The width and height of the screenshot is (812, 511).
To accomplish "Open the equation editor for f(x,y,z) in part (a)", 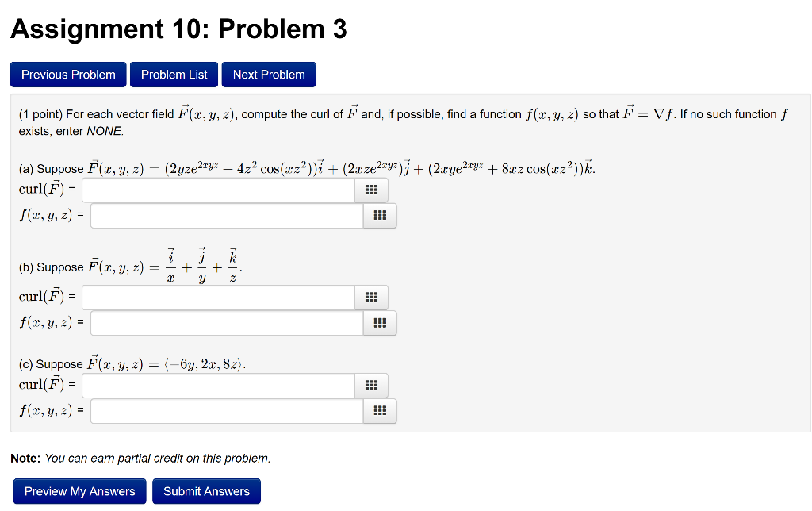I will click(x=379, y=215).
